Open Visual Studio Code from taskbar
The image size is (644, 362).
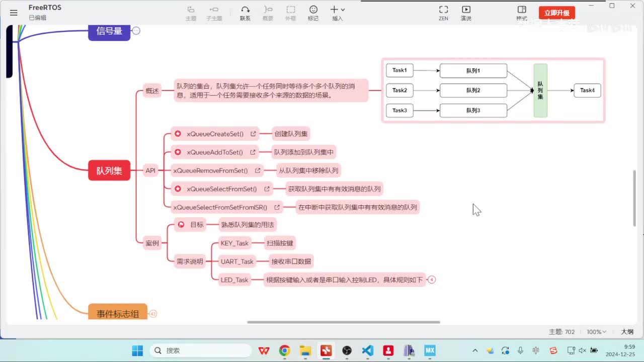click(x=368, y=350)
